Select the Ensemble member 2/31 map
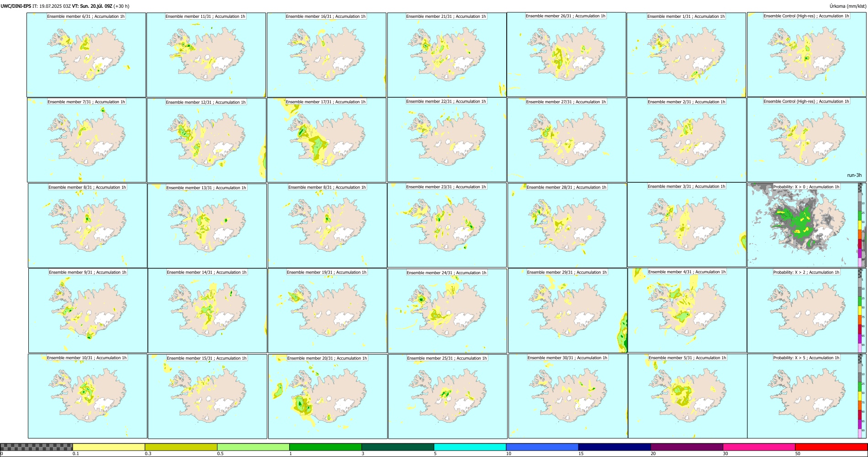 pyautogui.click(x=687, y=140)
